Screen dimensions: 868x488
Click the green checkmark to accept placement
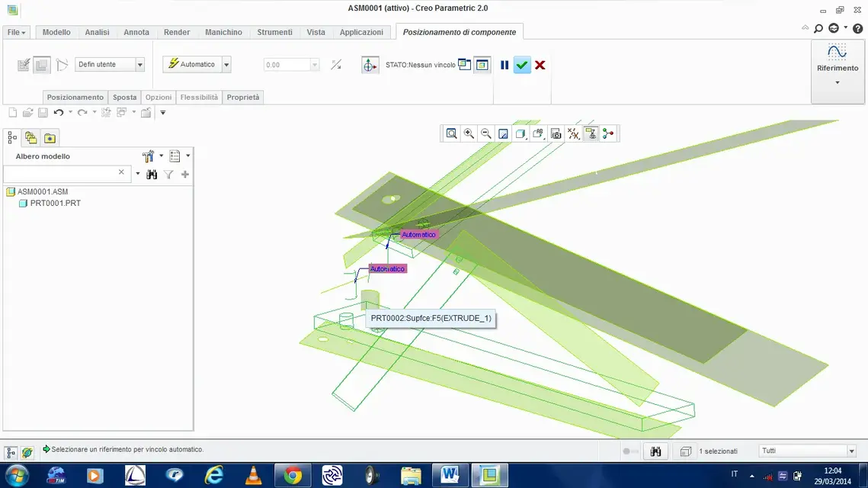tap(522, 65)
